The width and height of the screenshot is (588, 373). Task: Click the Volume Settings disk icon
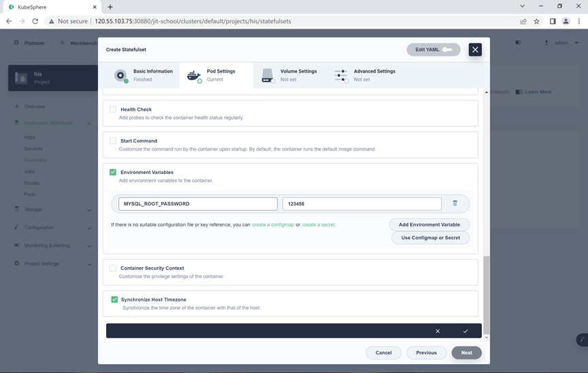coord(268,75)
